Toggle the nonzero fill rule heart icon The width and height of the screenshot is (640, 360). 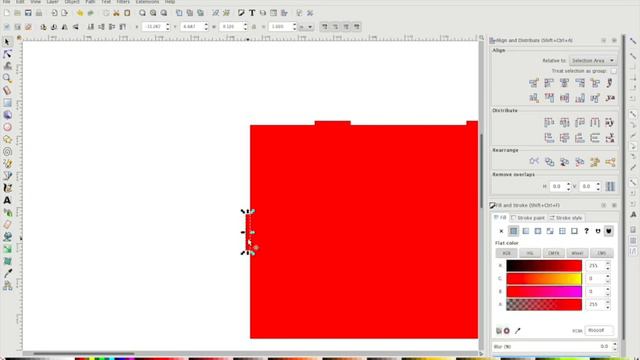pos(609,231)
